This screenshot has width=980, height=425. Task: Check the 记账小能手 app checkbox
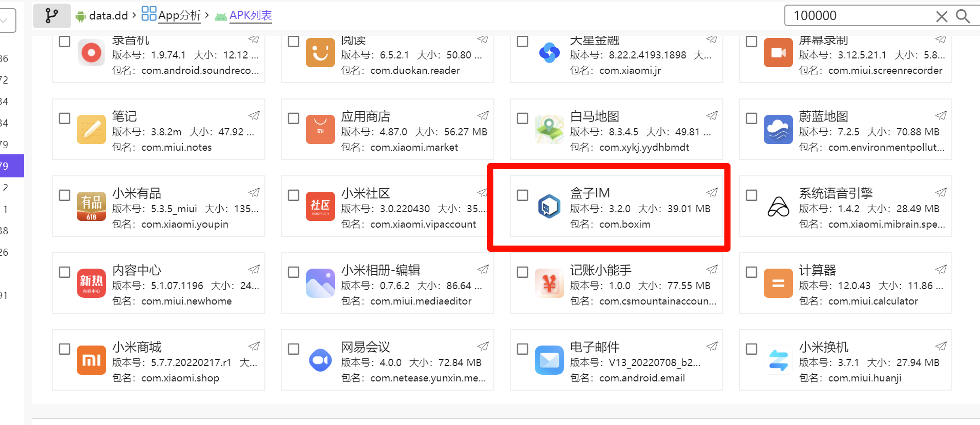523,272
